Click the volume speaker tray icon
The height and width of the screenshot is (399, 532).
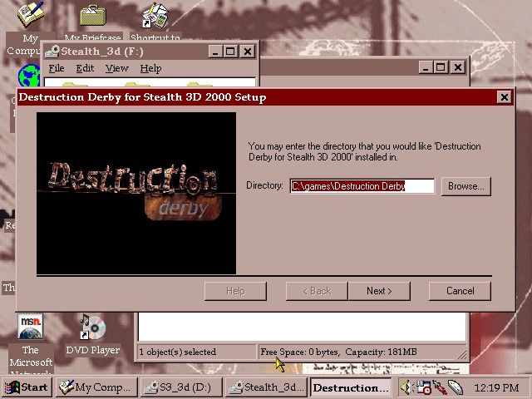pyautogui.click(x=406, y=387)
